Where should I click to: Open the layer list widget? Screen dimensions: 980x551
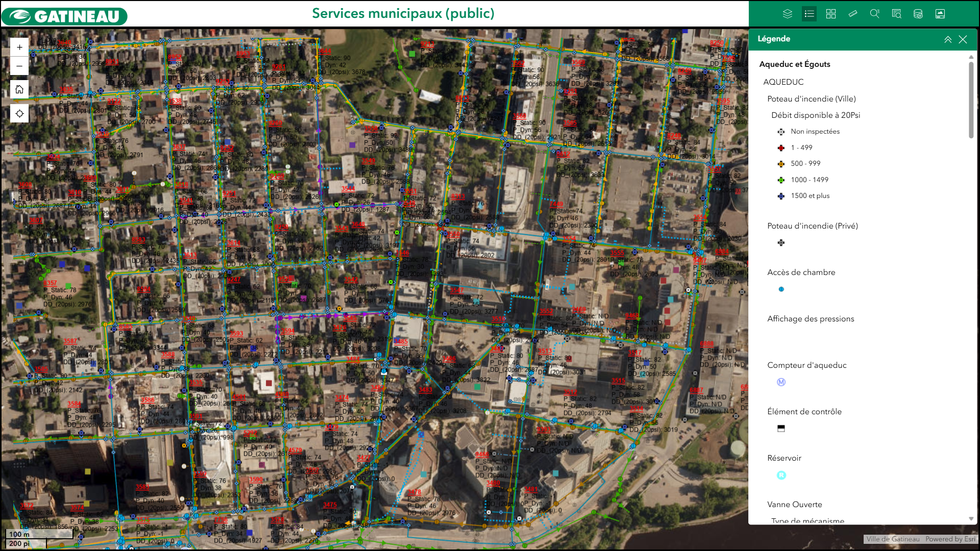pos(788,14)
